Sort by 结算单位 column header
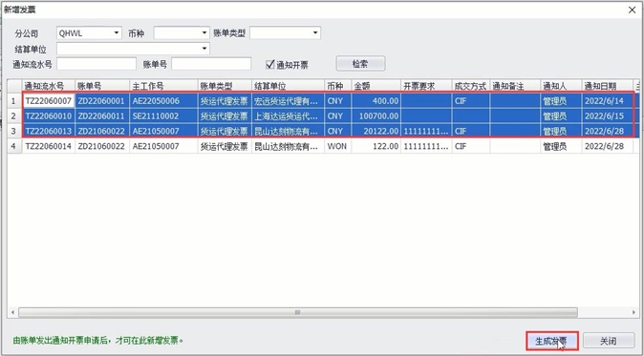This screenshot has height=356, width=644. [288, 86]
